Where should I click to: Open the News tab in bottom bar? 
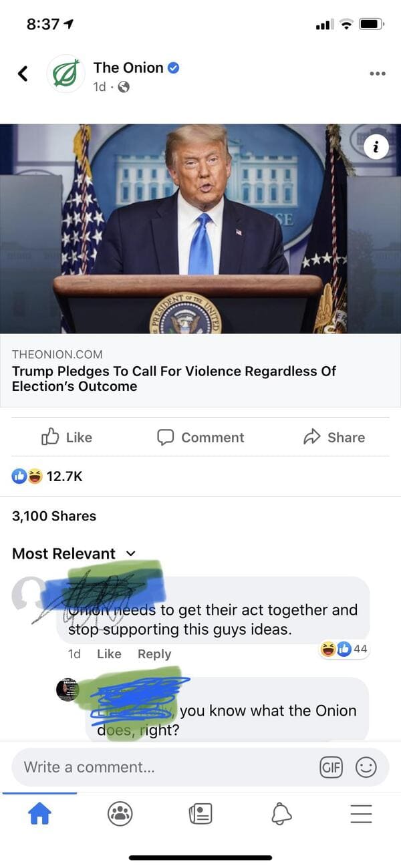pos(200,813)
